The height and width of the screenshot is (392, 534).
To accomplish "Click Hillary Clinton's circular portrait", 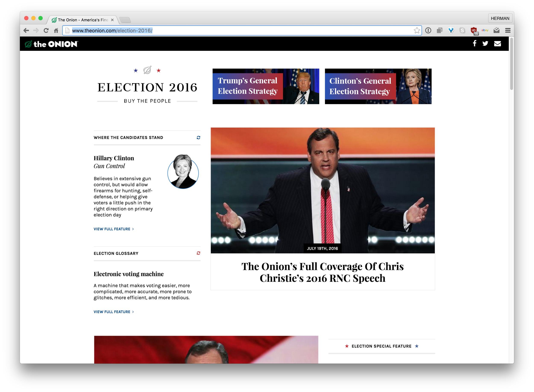I will (183, 172).
